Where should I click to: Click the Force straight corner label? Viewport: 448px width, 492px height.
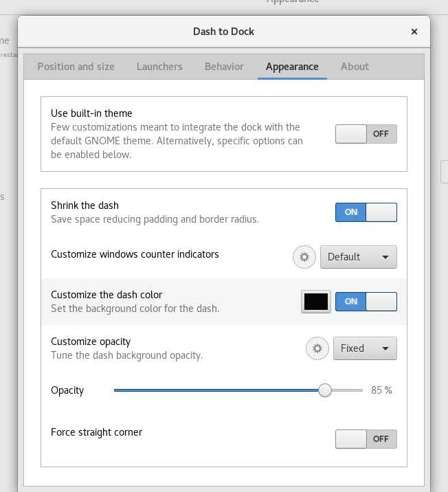[96, 432]
